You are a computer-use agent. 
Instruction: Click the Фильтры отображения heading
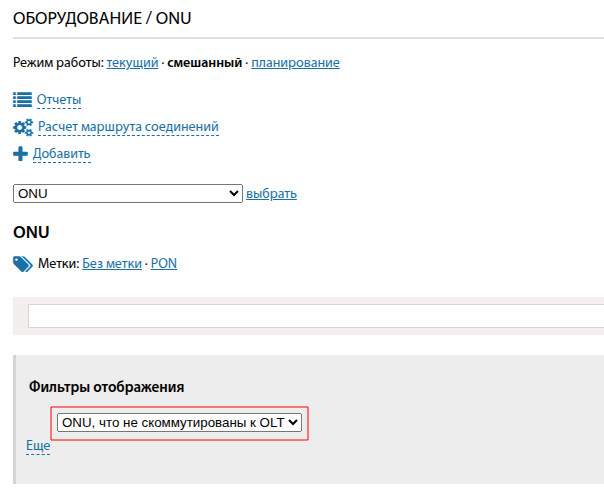tap(107, 387)
